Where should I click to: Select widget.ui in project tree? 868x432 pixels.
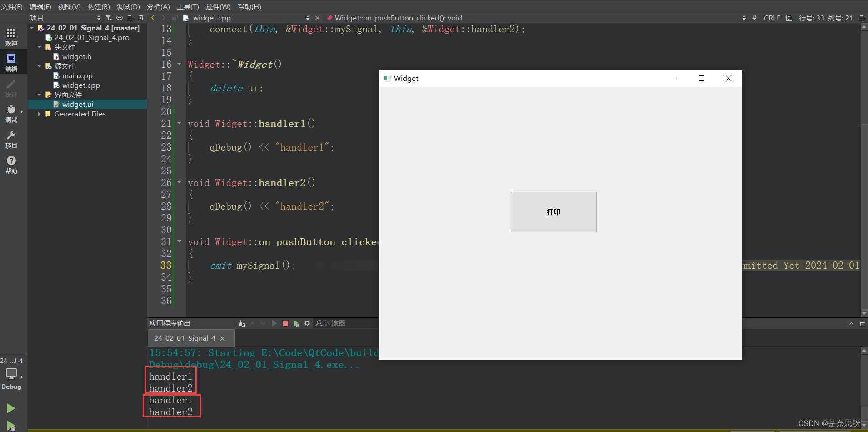pyautogui.click(x=87, y=104)
